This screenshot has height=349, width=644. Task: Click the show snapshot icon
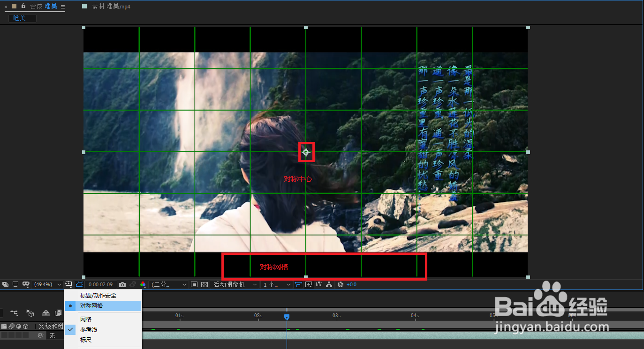point(133,284)
